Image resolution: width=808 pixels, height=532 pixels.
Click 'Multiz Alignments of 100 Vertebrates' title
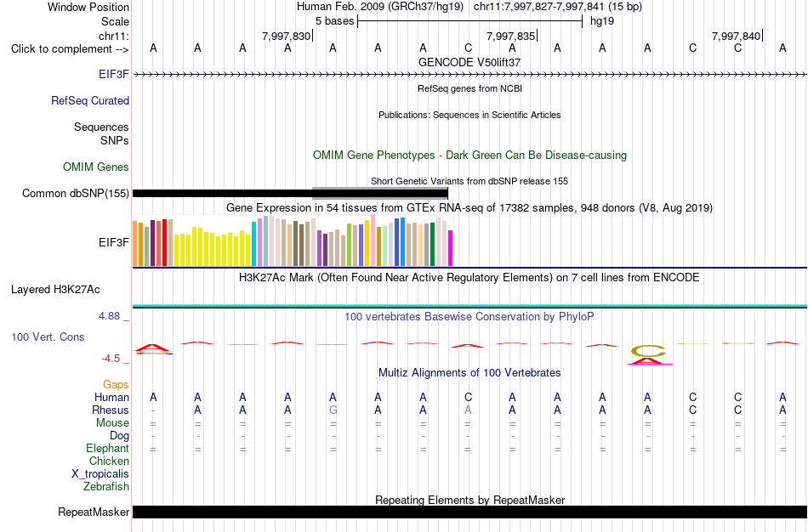click(469, 372)
